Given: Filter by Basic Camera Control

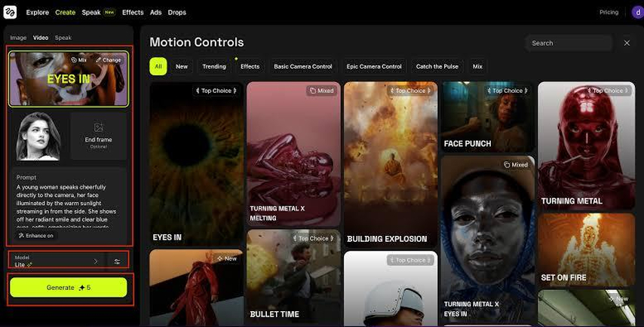Looking at the screenshot, I should pos(303,66).
